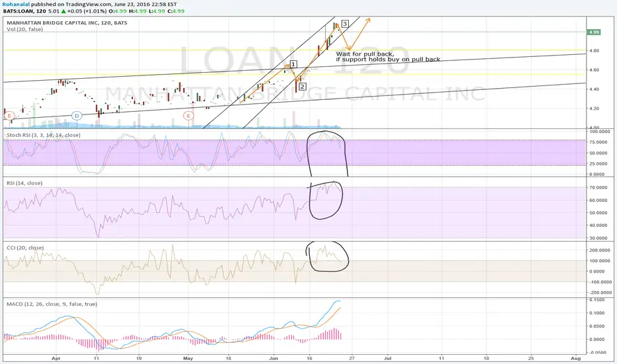
Task: Click the 4.60 price axis label
Action: pyautogui.click(x=594, y=70)
